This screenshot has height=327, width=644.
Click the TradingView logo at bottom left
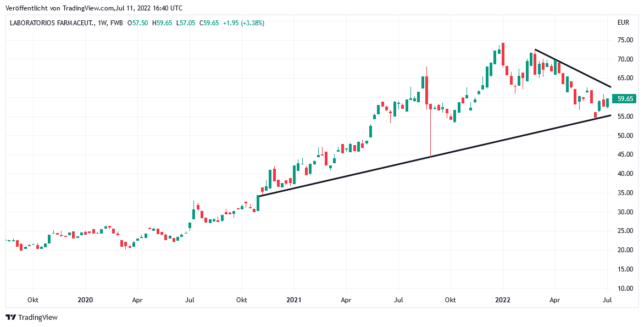pos(31,317)
